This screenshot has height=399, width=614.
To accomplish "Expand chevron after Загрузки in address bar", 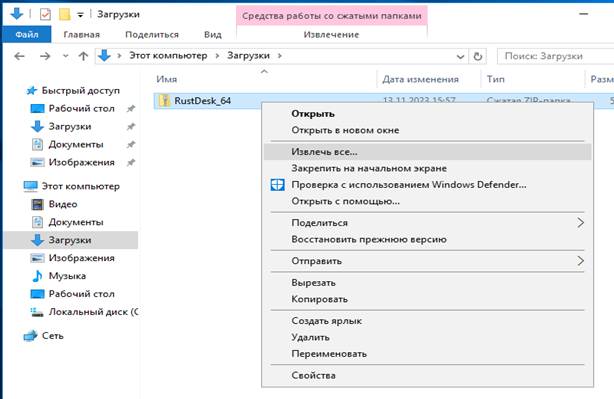I will click(280, 56).
